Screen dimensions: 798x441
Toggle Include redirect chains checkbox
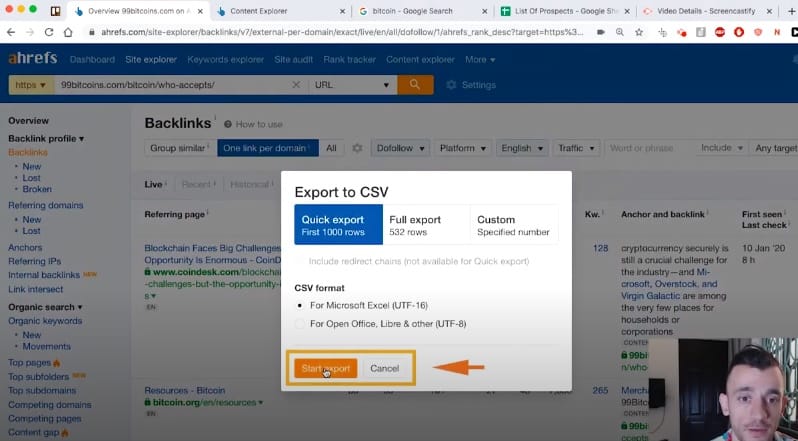point(301,261)
